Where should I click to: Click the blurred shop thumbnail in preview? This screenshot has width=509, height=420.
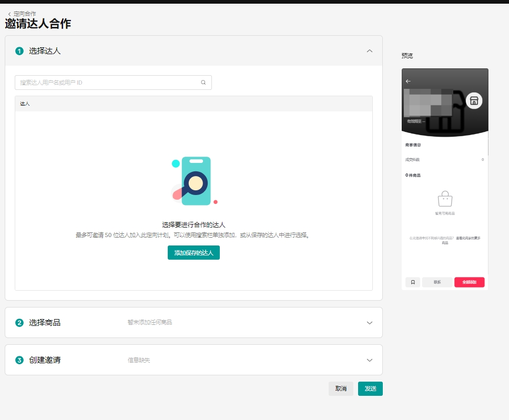(428, 103)
